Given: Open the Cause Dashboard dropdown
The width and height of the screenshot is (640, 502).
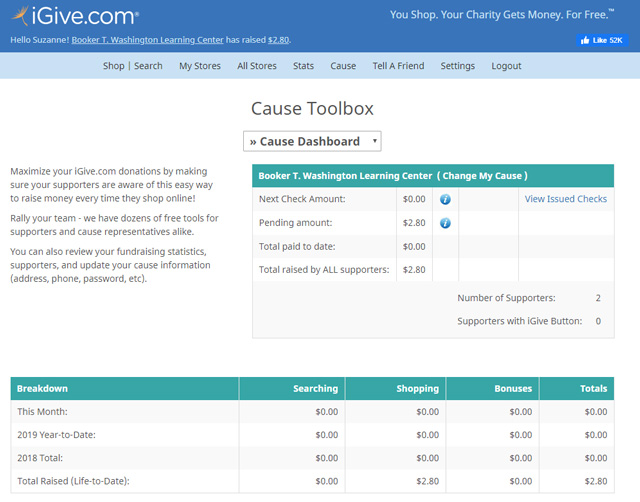Looking at the screenshot, I should (312, 141).
